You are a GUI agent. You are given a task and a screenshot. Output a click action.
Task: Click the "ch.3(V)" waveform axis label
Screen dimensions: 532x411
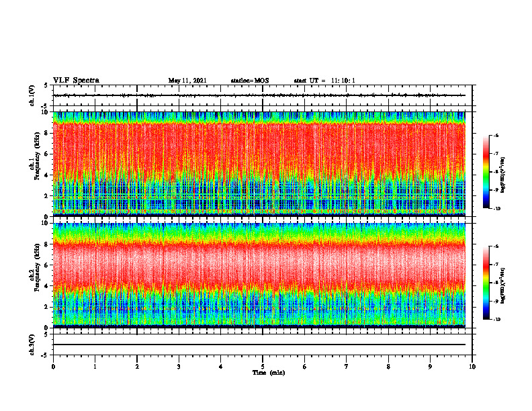pos(32,345)
